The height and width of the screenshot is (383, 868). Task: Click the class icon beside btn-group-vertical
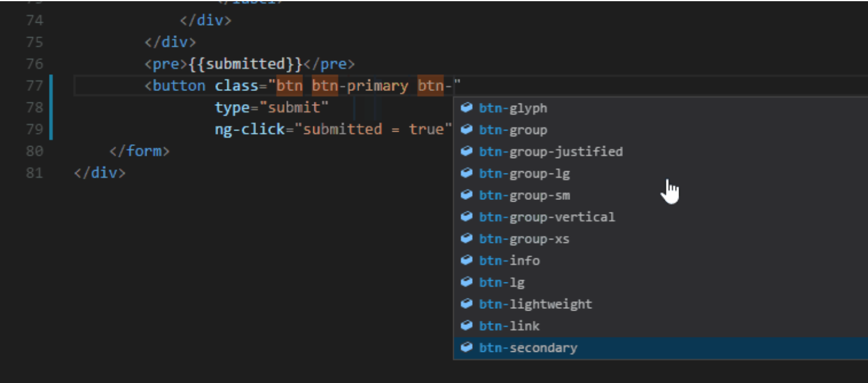coord(466,217)
